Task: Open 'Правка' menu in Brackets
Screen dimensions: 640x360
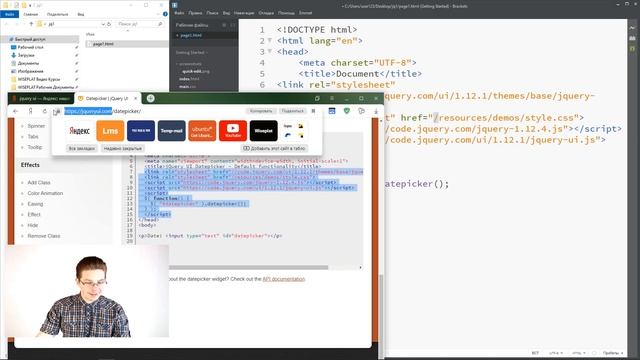Action: point(195,13)
